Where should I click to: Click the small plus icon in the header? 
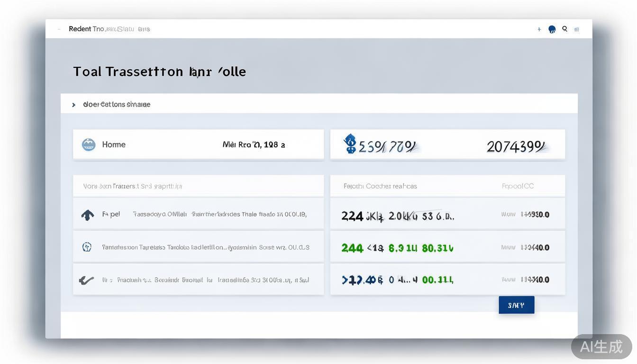click(x=539, y=29)
